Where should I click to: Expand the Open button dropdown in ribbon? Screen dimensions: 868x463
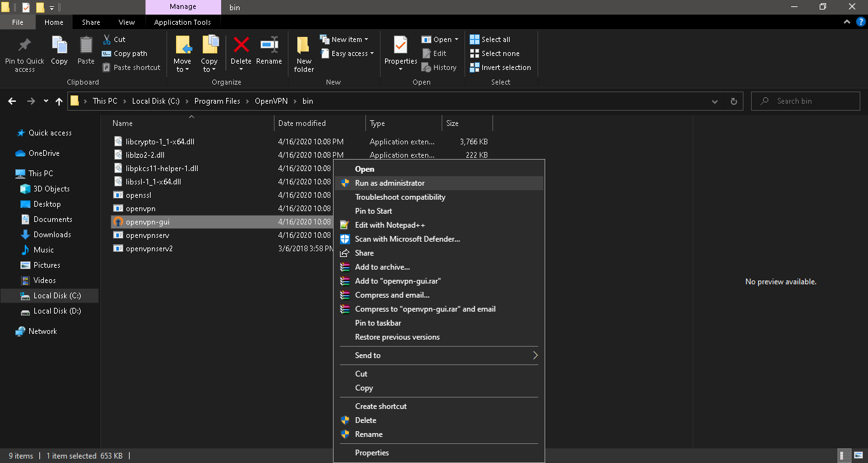(456, 39)
